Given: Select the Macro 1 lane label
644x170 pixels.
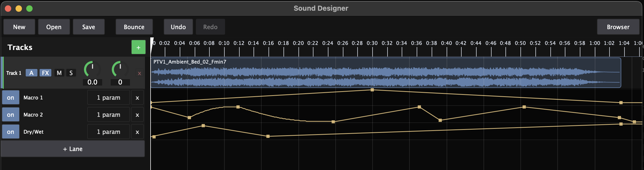Looking at the screenshot, I should (33, 98).
